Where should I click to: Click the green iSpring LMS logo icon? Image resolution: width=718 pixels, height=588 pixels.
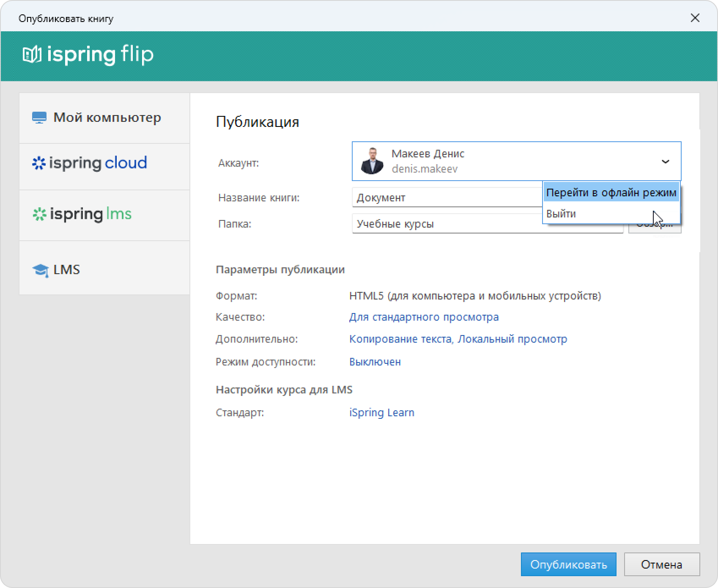39,214
